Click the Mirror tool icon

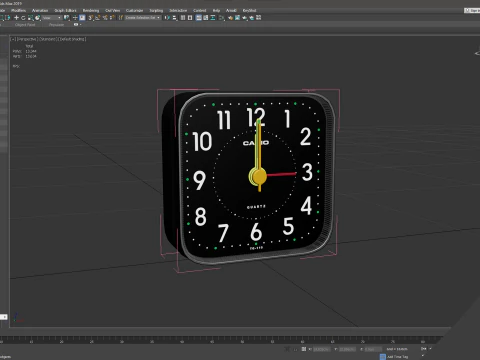(167, 18)
